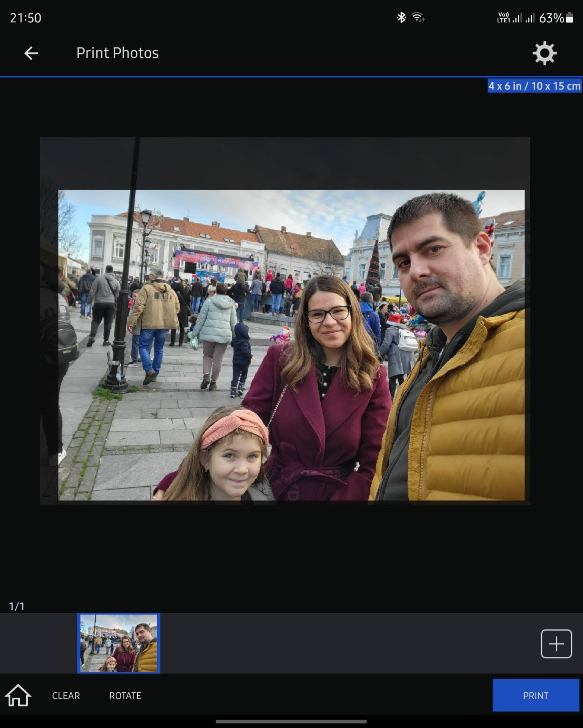Tap the Wi-Fi status icon
The height and width of the screenshot is (728, 583).
pyautogui.click(x=418, y=17)
